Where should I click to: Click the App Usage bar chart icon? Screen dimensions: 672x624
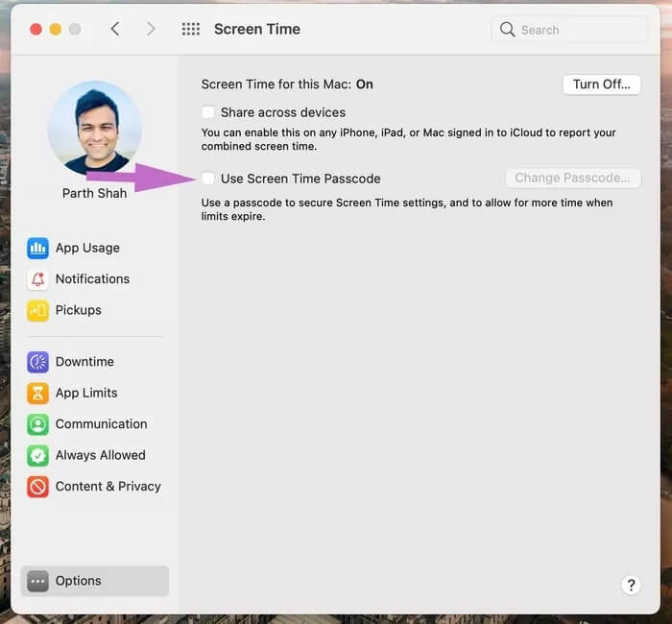pos(38,248)
